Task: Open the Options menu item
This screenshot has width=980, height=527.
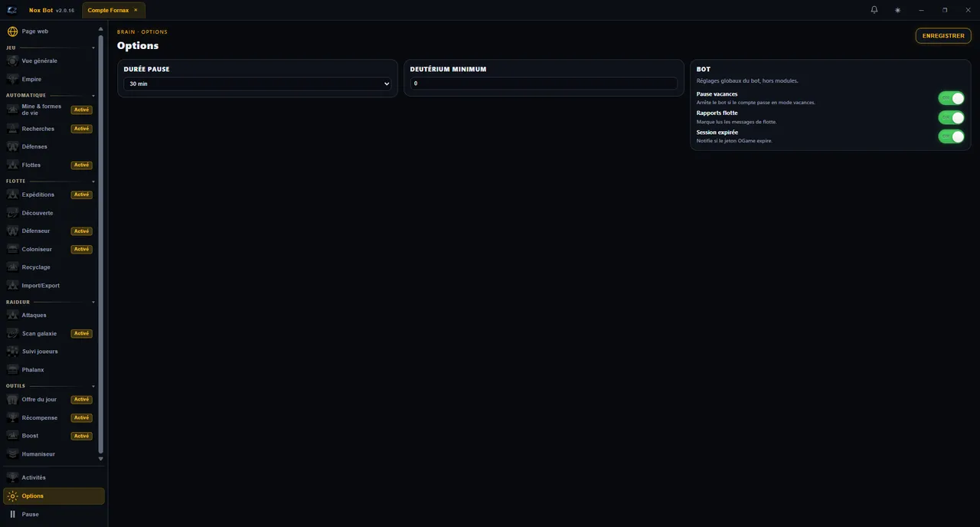Action: point(54,496)
